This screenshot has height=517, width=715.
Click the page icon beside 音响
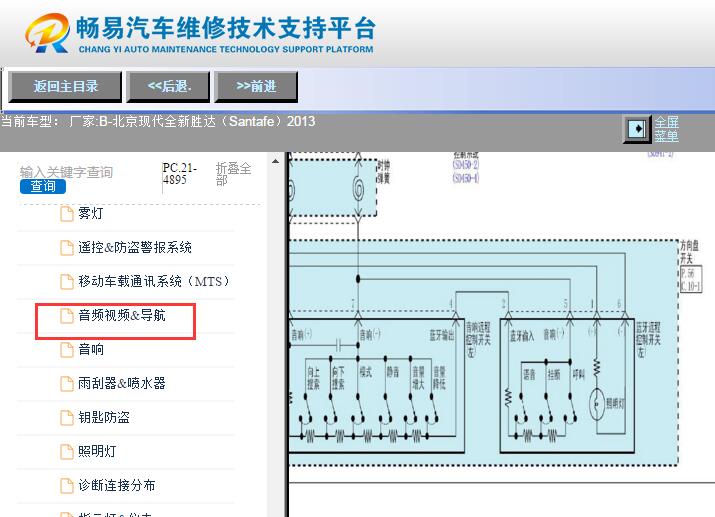click(x=67, y=350)
